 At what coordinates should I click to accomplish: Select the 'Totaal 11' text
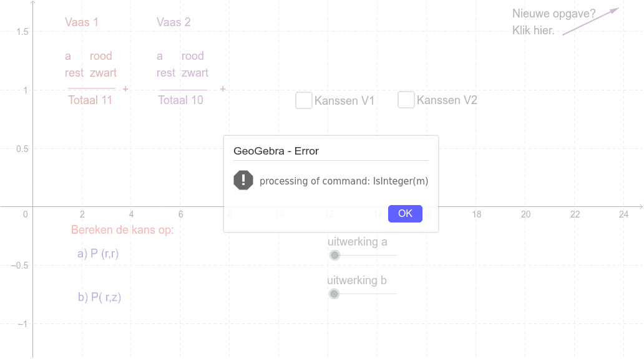[x=90, y=100]
